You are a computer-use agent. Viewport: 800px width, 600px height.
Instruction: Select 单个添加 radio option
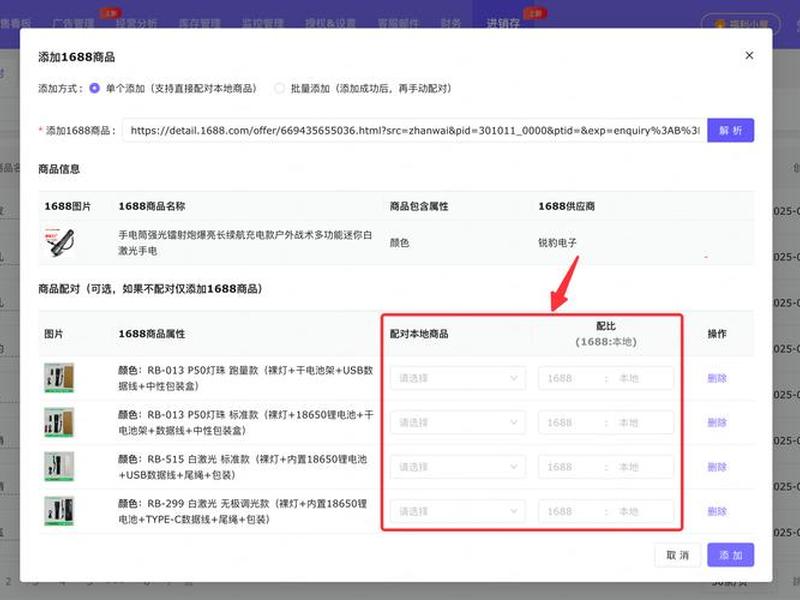94,88
